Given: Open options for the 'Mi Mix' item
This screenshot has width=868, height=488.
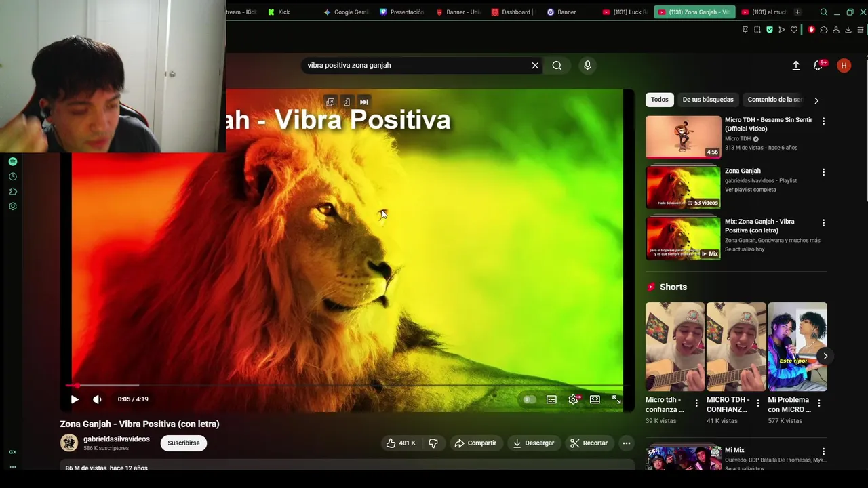Looking at the screenshot, I should pos(823,451).
